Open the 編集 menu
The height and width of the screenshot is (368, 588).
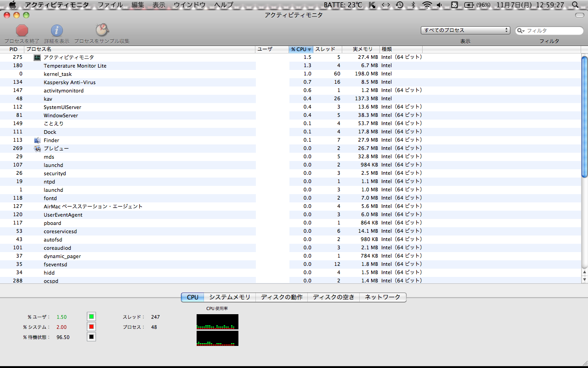click(138, 5)
